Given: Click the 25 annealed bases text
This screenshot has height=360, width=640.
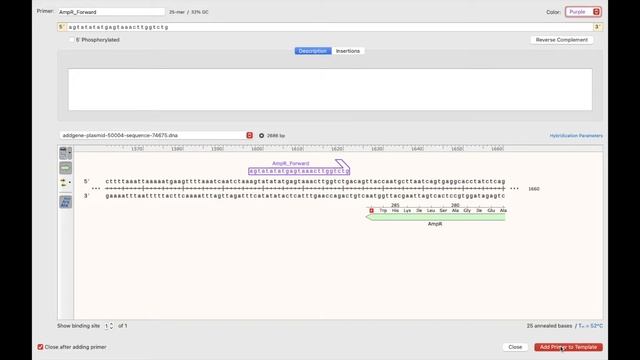Looking at the screenshot, I should click(x=549, y=326).
